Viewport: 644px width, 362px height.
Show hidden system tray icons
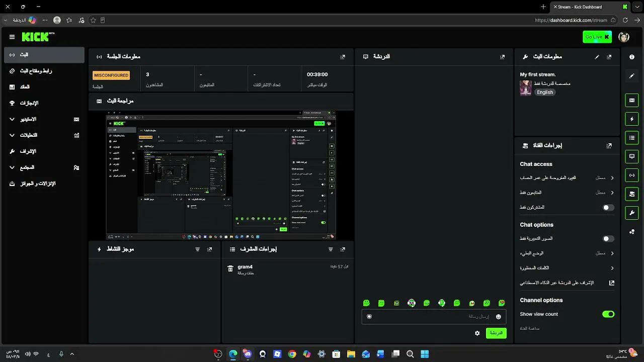[72, 354]
